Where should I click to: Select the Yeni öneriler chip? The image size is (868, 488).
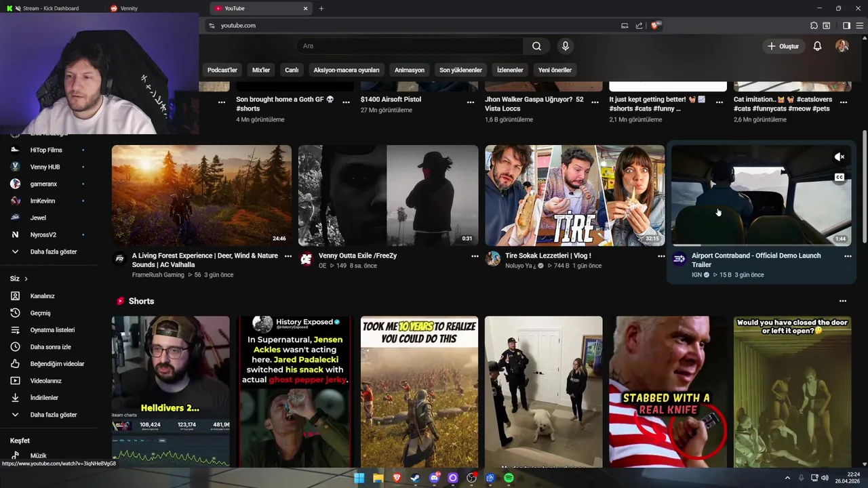[x=555, y=70]
